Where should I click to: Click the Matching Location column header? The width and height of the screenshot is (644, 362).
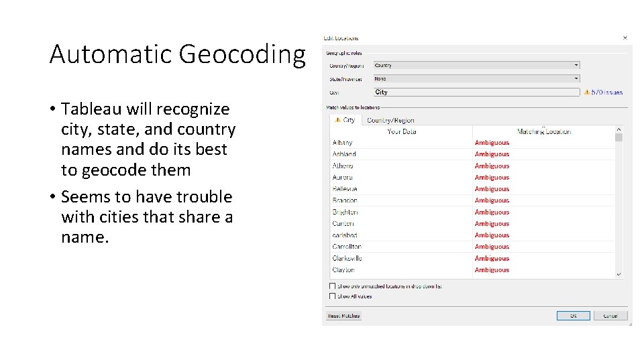pos(544,131)
